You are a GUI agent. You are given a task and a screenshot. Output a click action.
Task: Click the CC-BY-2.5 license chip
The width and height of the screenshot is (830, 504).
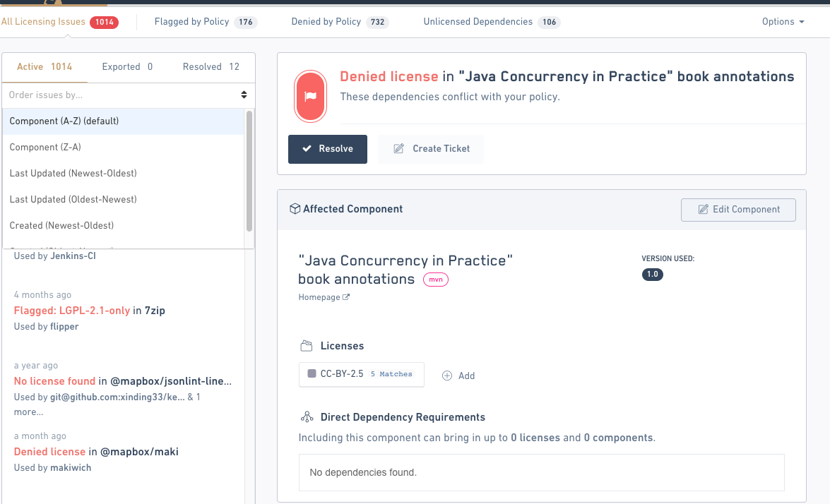click(362, 374)
